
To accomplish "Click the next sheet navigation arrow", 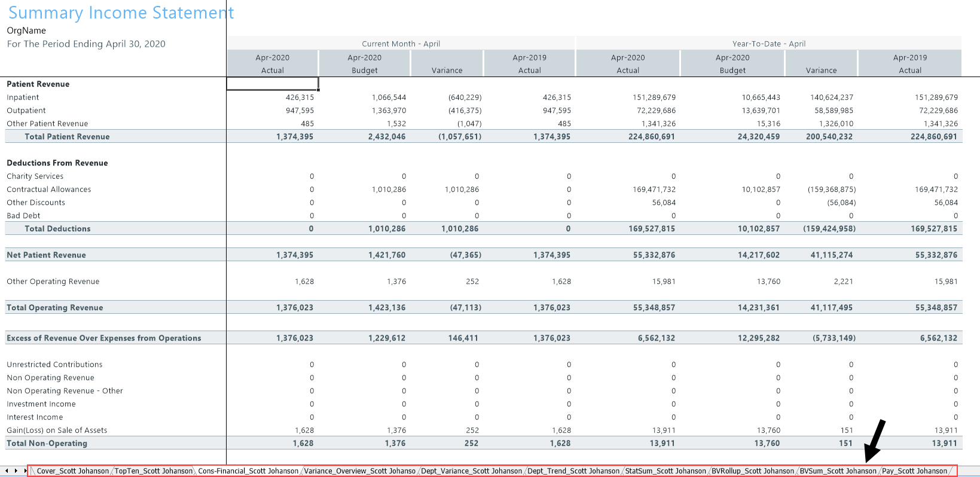I will (x=16, y=471).
